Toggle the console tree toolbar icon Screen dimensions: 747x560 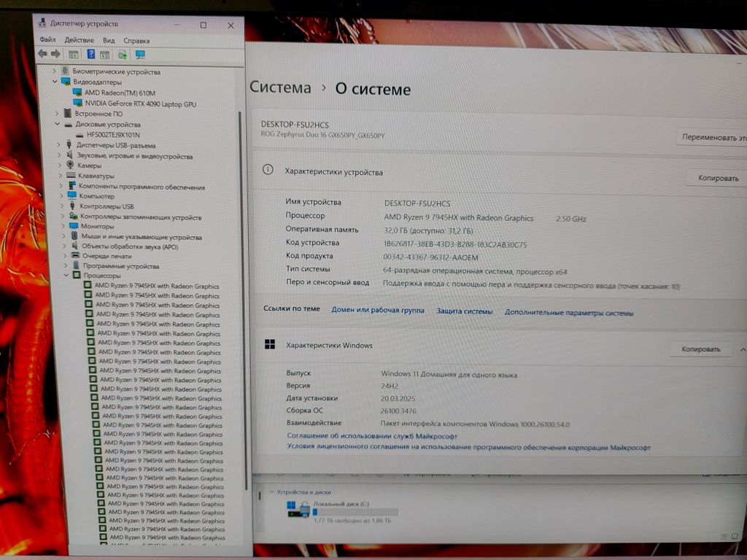74,54
